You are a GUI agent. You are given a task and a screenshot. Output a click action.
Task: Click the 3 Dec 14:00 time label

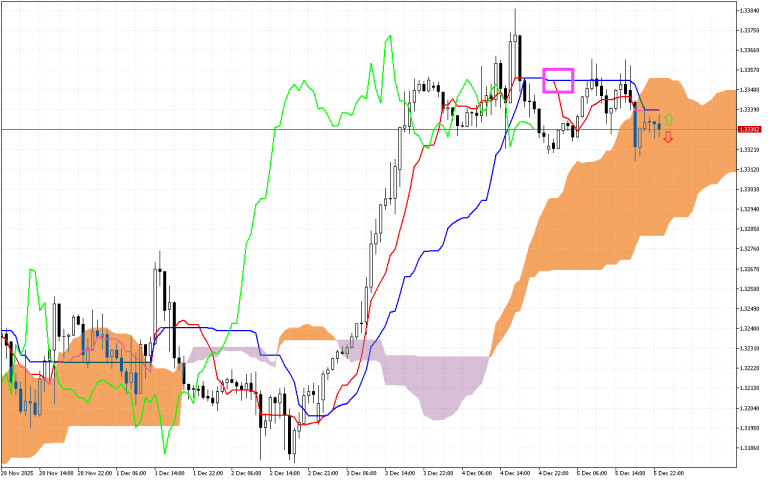click(x=400, y=473)
